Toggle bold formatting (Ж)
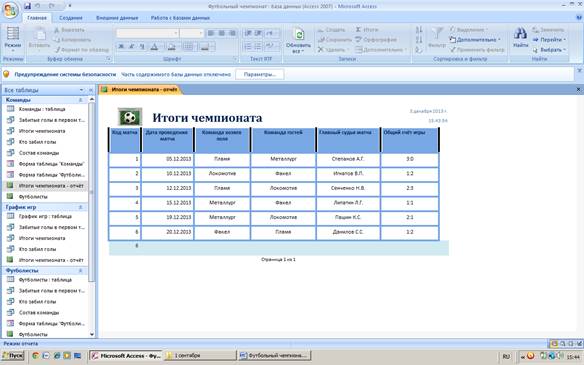The image size is (584, 365). pos(121,46)
